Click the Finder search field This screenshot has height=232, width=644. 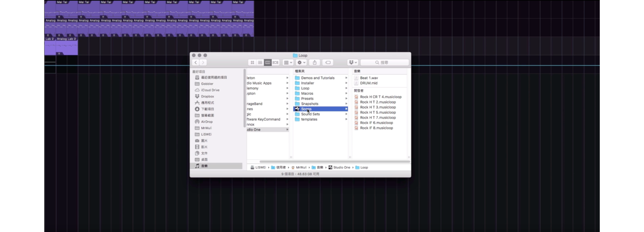point(385,62)
